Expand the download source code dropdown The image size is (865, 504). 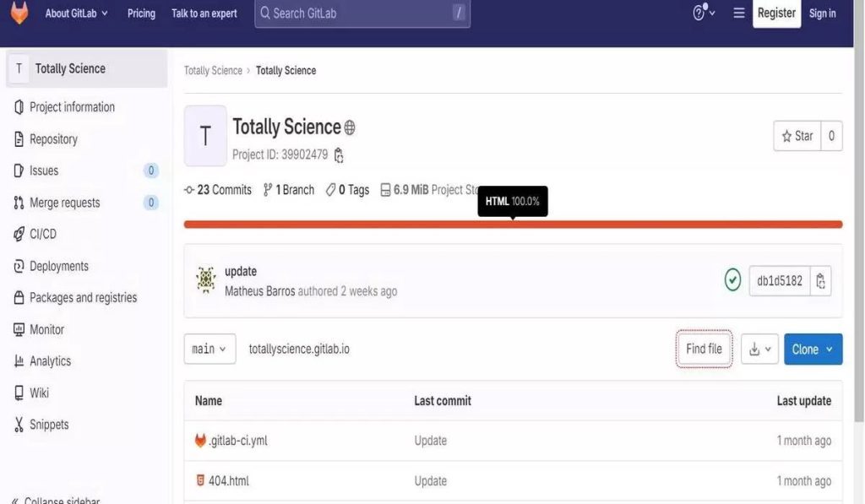point(759,348)
